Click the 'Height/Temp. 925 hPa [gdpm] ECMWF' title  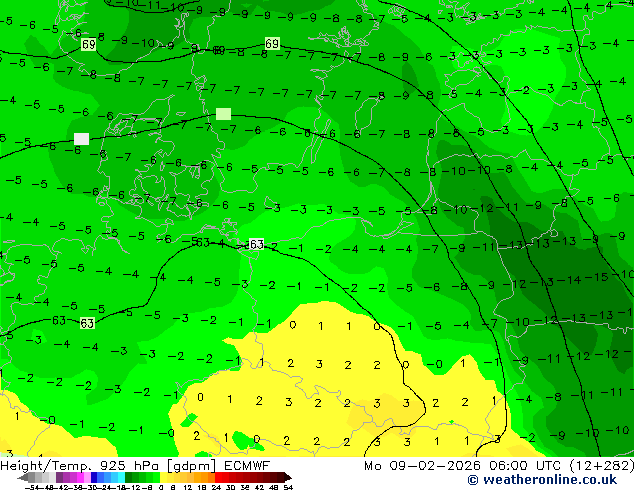pos(135,466)
